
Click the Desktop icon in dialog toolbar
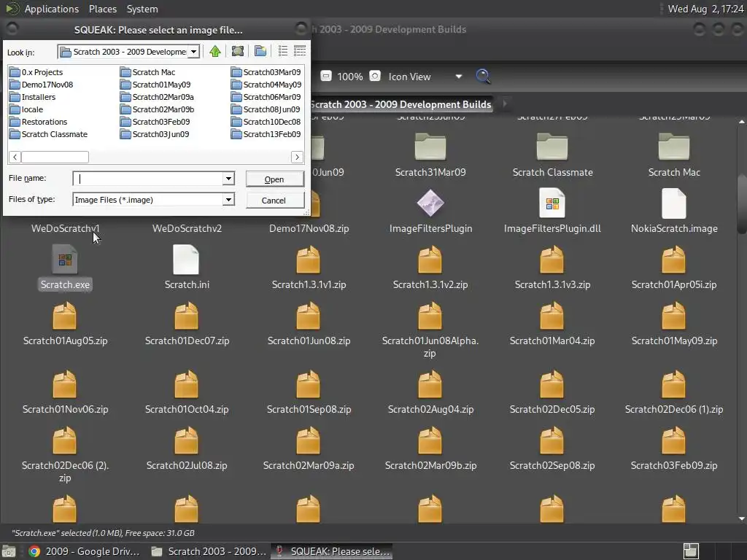(x=237, y=52)
